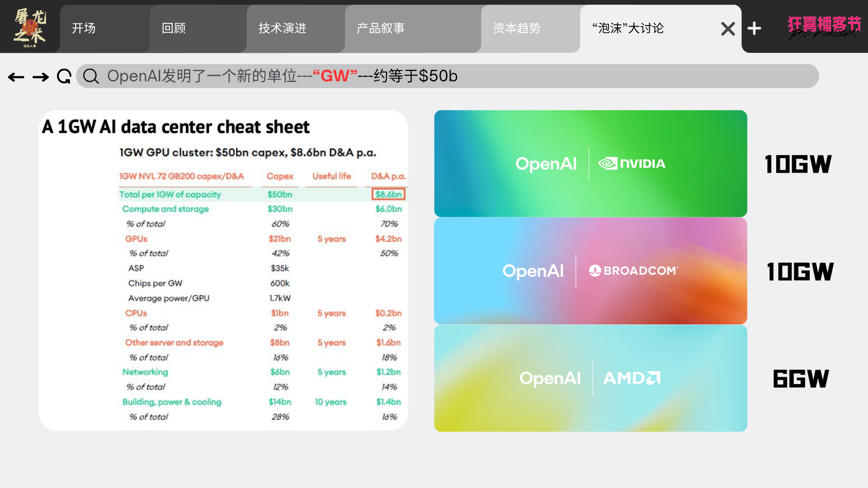Open the 回顾 tab
Image resolution: width=868 pixels, height=488 pixels.
pos(174,28)
